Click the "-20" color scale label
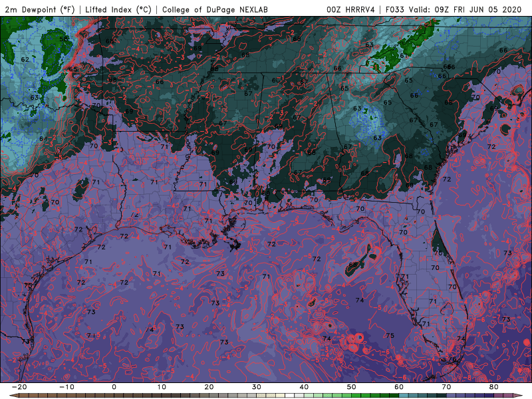Image resolution: width=532 pixels, height=399 pixels. [19, 387]
